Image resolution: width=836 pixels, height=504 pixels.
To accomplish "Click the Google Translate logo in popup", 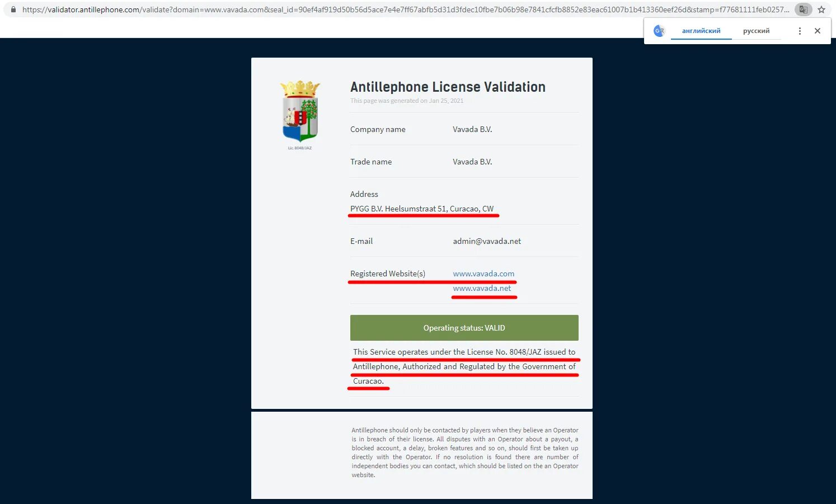I will pos(659,31).
